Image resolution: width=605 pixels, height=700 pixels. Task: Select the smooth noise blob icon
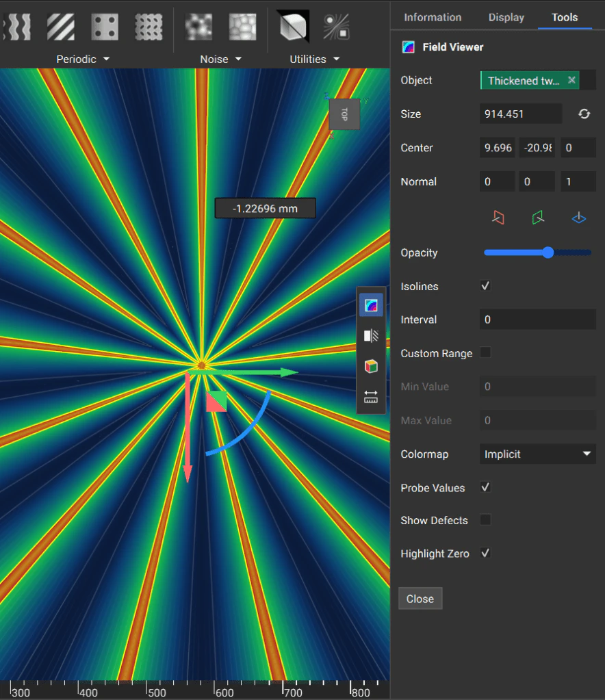(198, 27)
